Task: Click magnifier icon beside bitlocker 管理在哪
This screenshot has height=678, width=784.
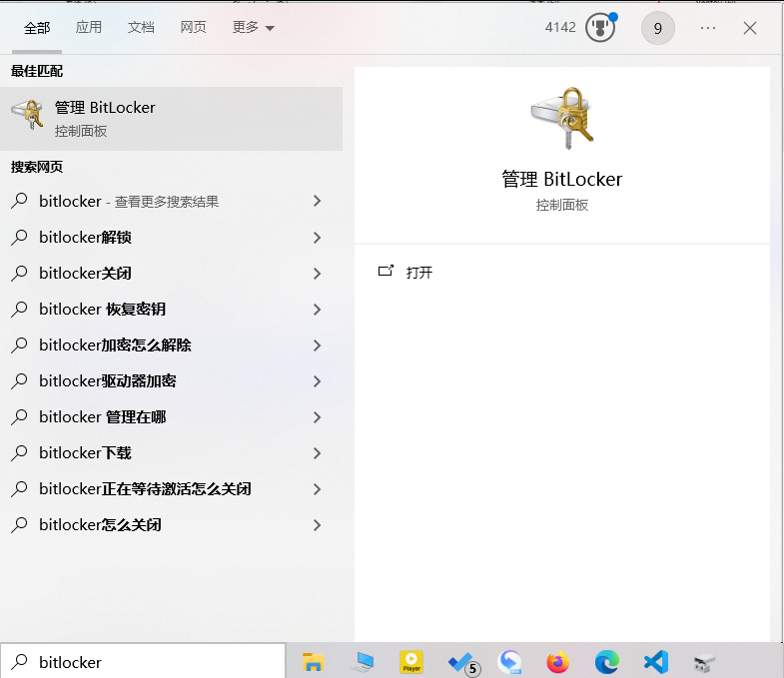Action: 19,417
